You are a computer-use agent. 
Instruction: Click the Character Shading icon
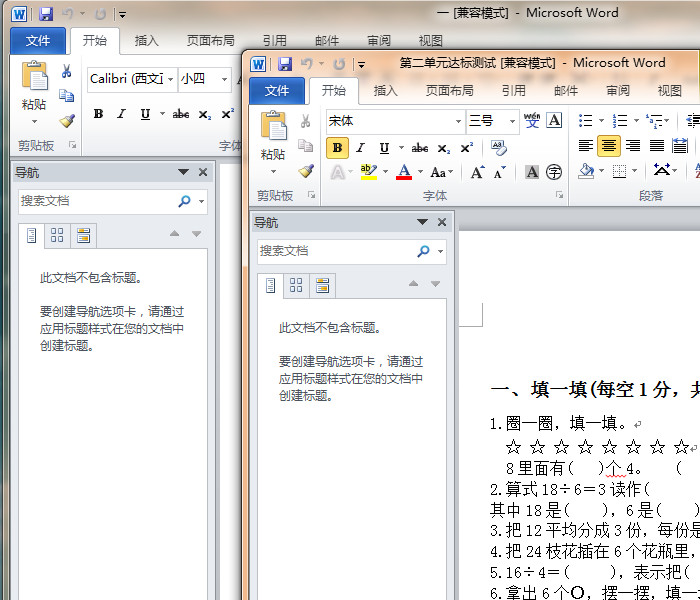click(532, 172)
